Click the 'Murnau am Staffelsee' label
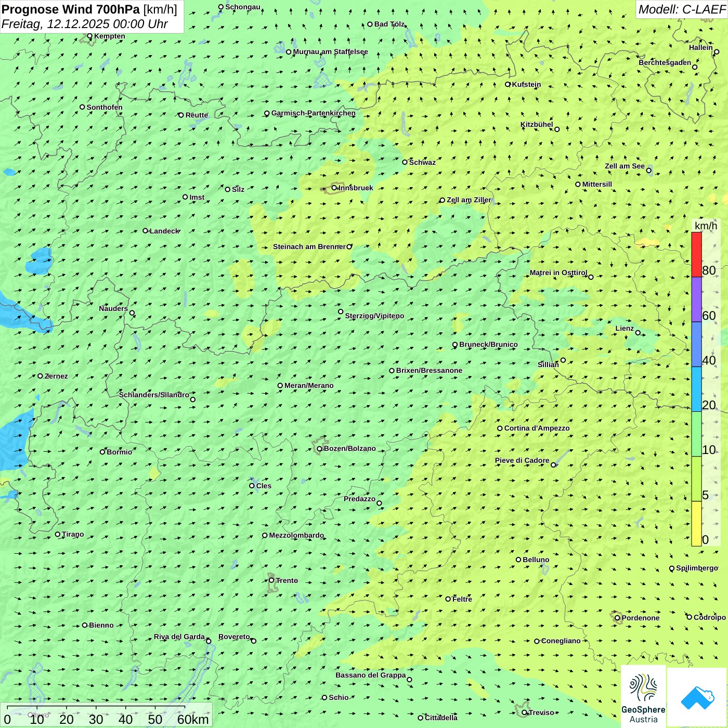728x728 pixels. pos(331,51)
